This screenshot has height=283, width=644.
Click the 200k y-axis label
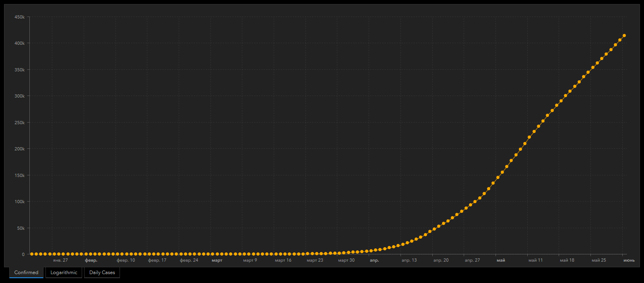coord(19,149)
